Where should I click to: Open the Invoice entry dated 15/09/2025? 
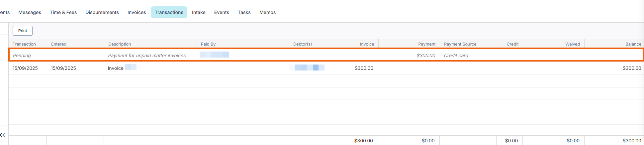(x=115, y=68)
